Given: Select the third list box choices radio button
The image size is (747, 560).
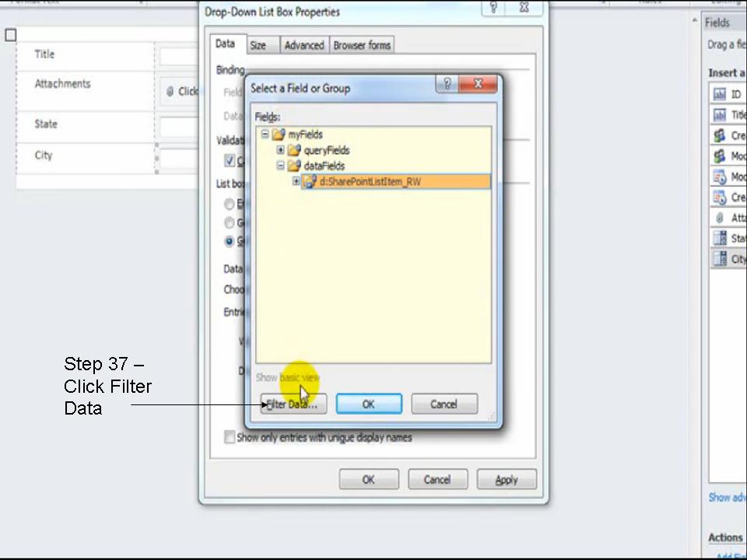Looking at the screenshot, I should [x=230, y=241].
